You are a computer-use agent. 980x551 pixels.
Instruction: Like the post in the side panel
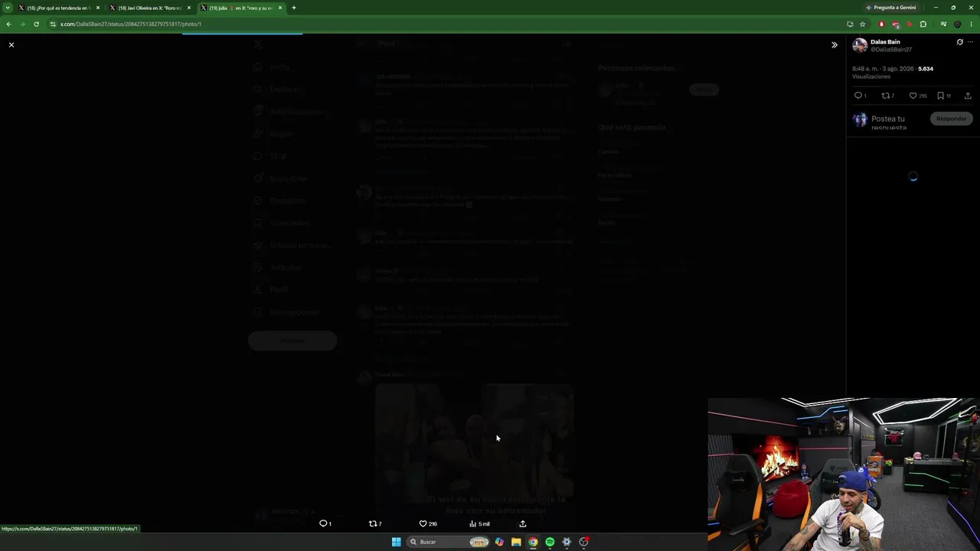coord(913,96)
